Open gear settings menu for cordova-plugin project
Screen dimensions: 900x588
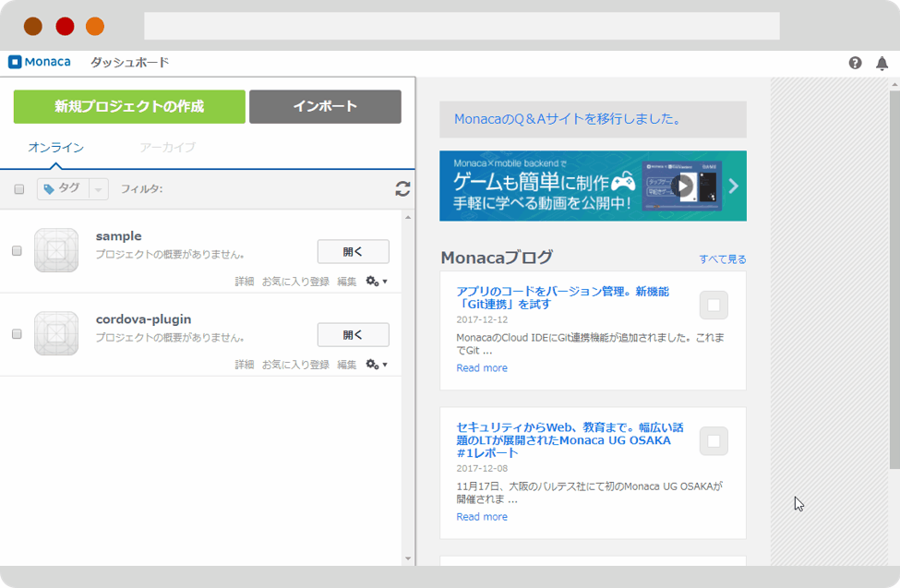point(377,365)
